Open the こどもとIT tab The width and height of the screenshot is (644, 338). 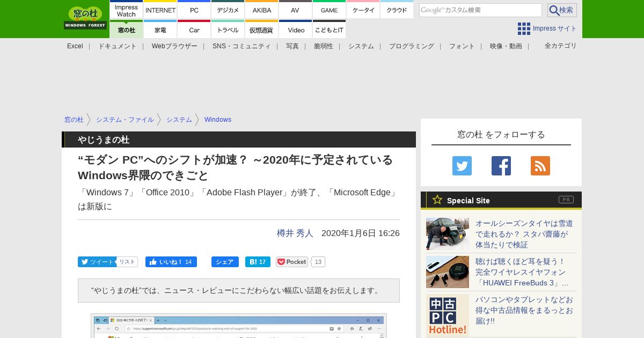(x=329, y=29)
